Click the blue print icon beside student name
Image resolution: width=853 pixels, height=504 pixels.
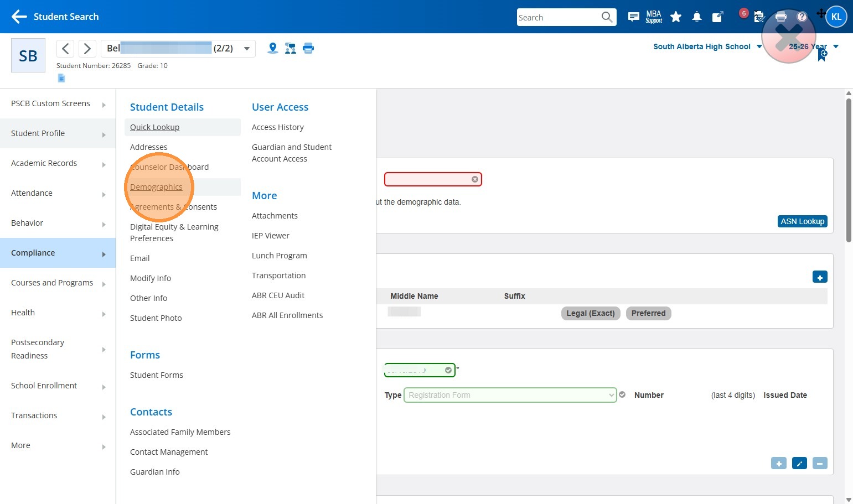pos(308,48)
